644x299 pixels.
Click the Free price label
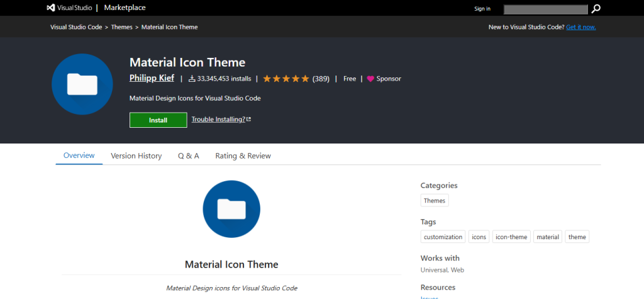pyautogui.click(x=350, y=79)
